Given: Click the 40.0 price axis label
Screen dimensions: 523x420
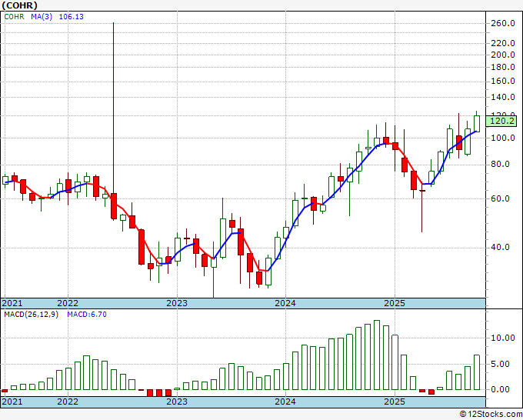Looking at the screenshot, I should [x=501, y=247].
